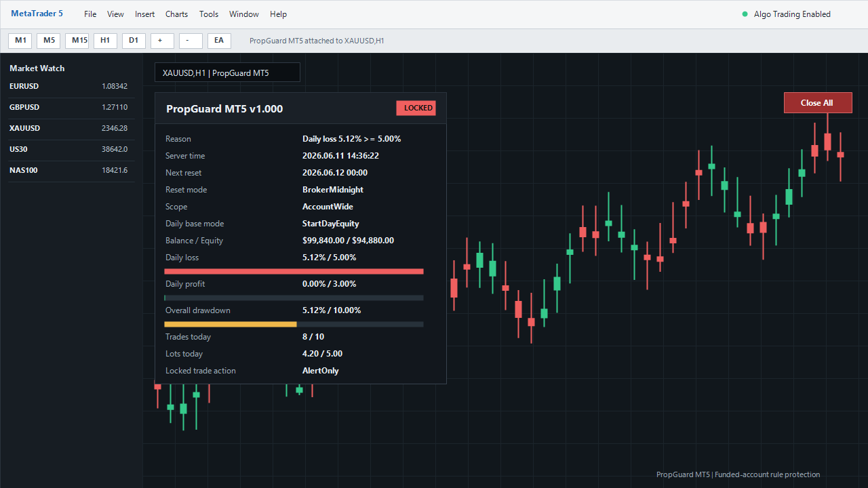Click the AlertOnly locked trade action value
This screenshot has width=868, height=488.
[321, 371]
